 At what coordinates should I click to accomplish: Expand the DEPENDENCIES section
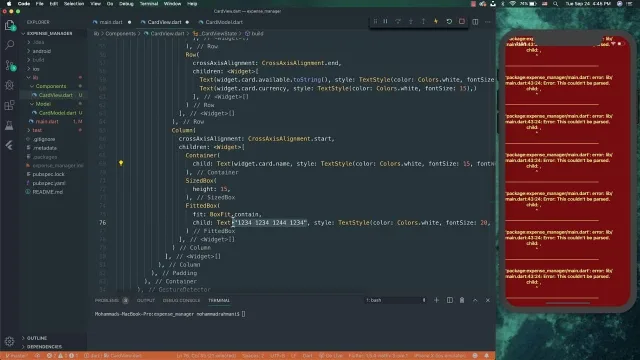[x=44, y=347]
